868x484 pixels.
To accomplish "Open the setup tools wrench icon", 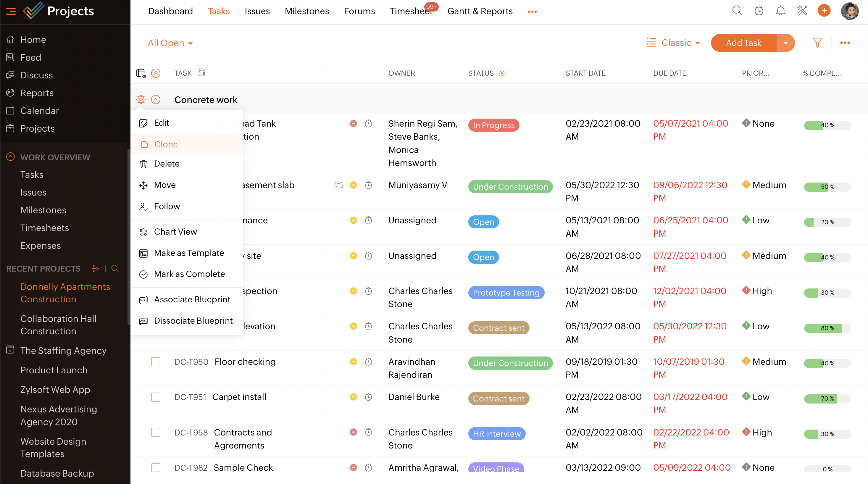I will (802, 11).
